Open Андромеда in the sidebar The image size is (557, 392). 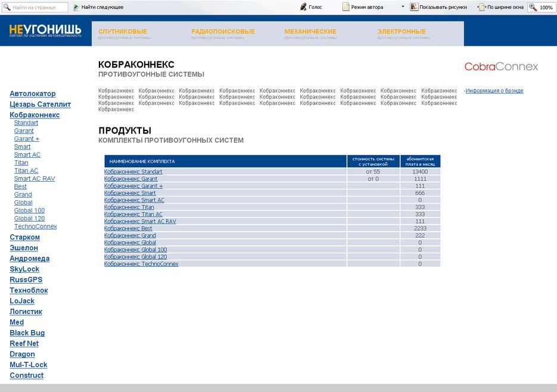29,259
